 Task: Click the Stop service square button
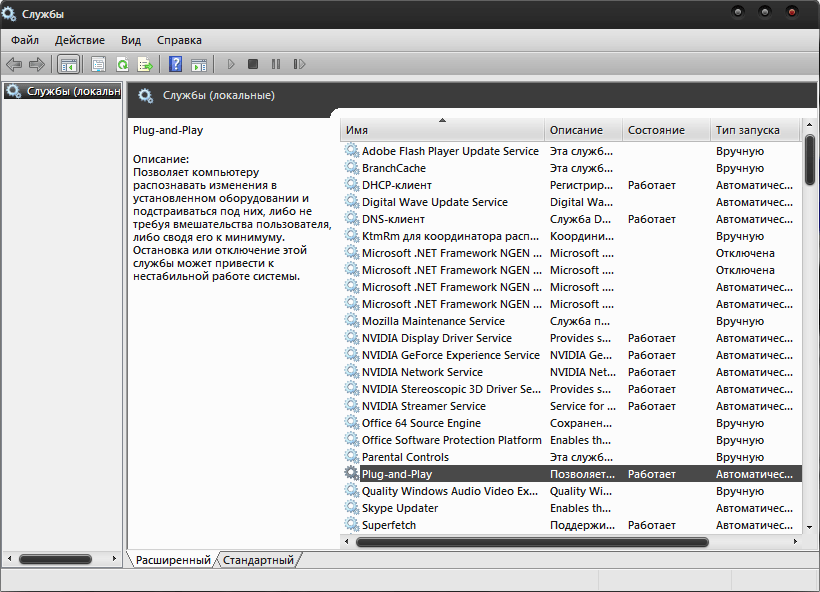[x=253, y=64]
